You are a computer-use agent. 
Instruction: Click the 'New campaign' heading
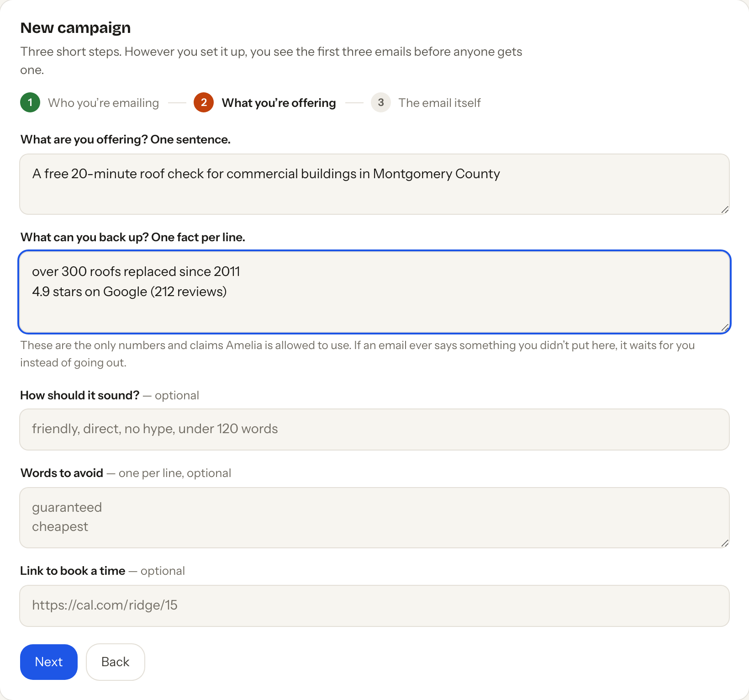pyautogui.click(x=75, y=28)
